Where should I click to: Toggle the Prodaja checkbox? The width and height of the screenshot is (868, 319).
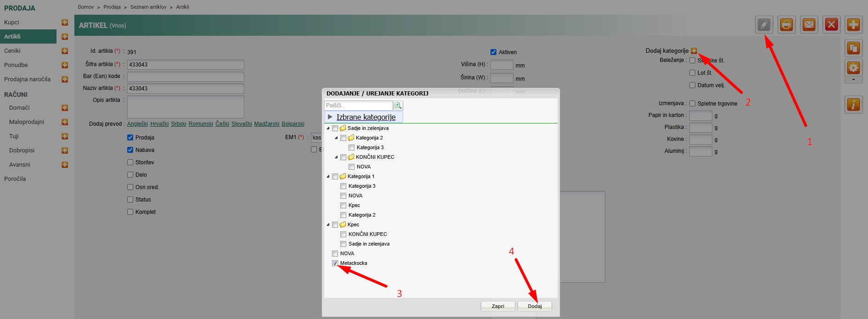pyautogui.click(x=130, y=138)
